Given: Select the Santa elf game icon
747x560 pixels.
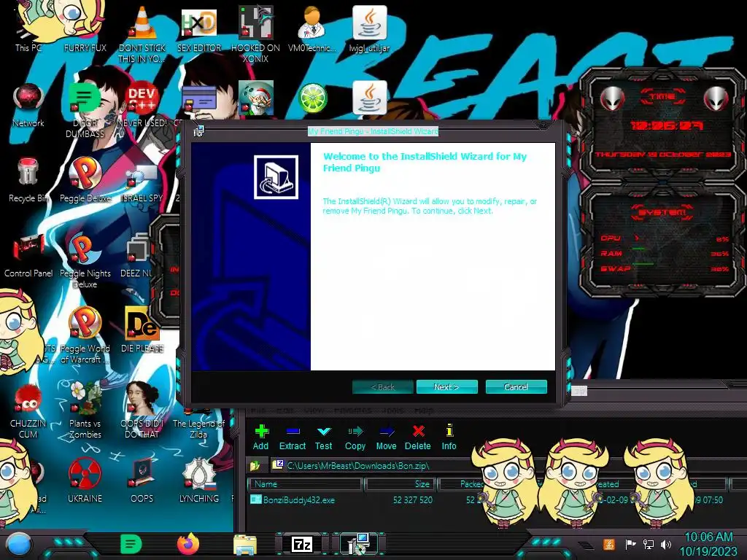Looking at the screenshot, I should (256, 99).
